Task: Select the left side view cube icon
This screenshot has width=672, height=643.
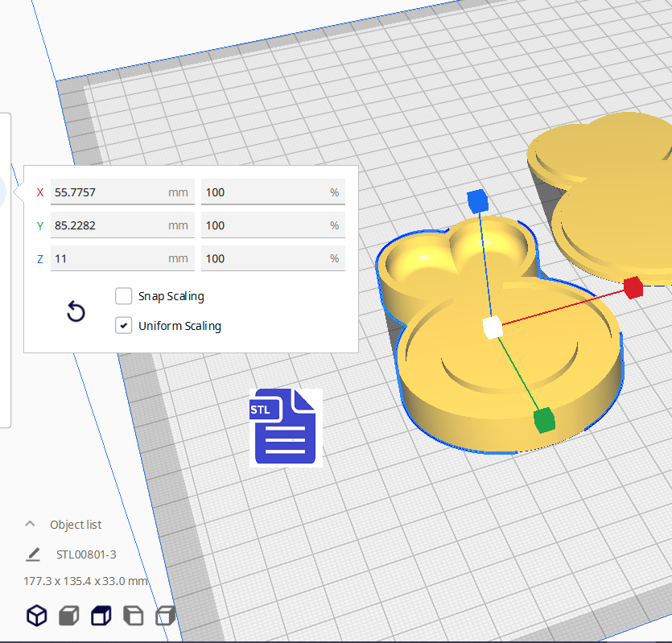Action: tap(133, 616)
